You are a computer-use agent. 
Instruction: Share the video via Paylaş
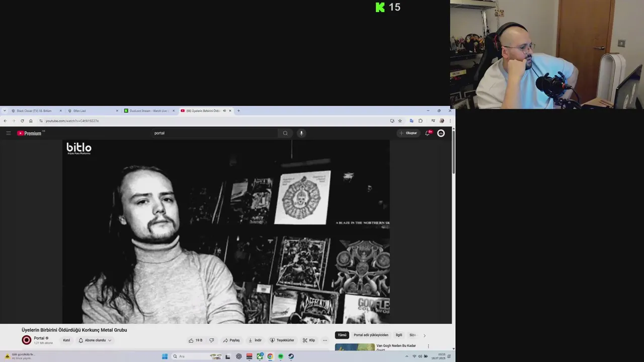coord(231,340)
